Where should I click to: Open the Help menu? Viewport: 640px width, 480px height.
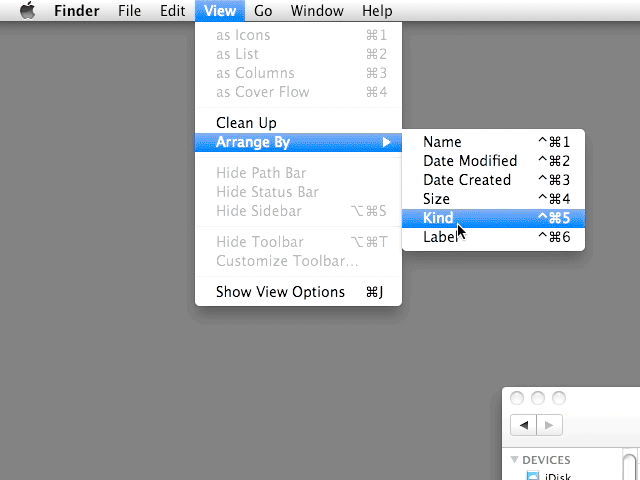click(377, 11)
